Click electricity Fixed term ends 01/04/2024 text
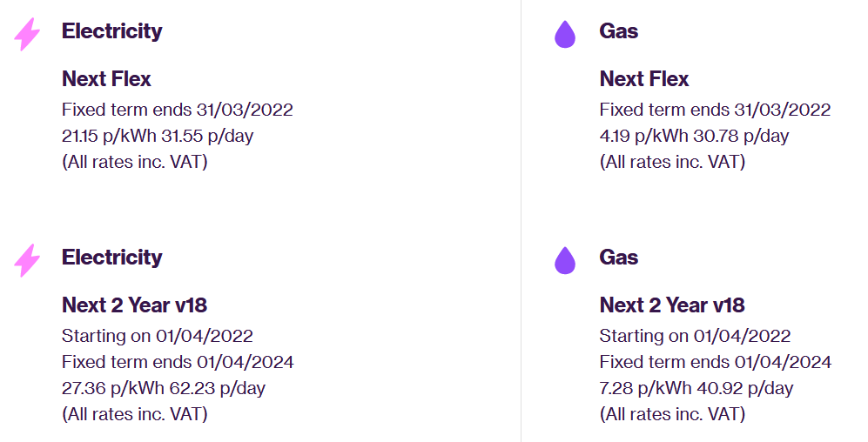Viewport: 868px width, 442px height. (x=178, y=362)
